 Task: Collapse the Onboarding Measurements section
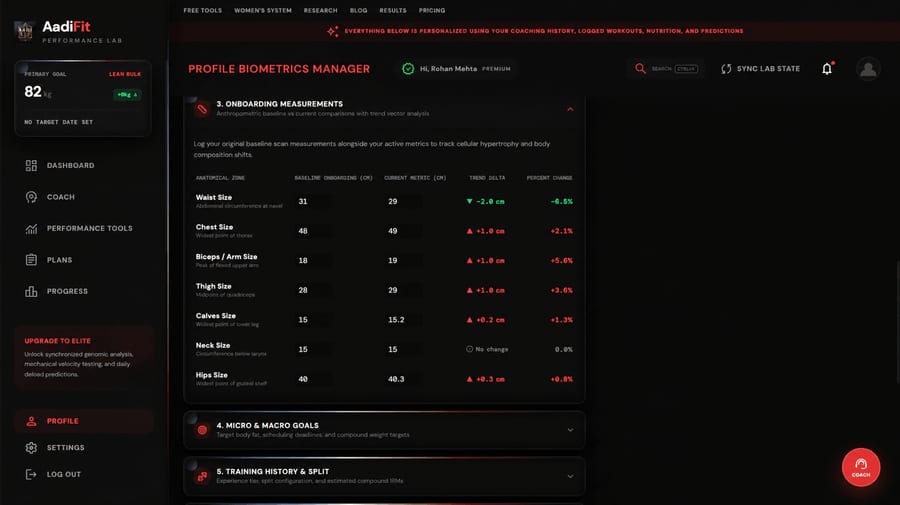(x=570, y=109)
